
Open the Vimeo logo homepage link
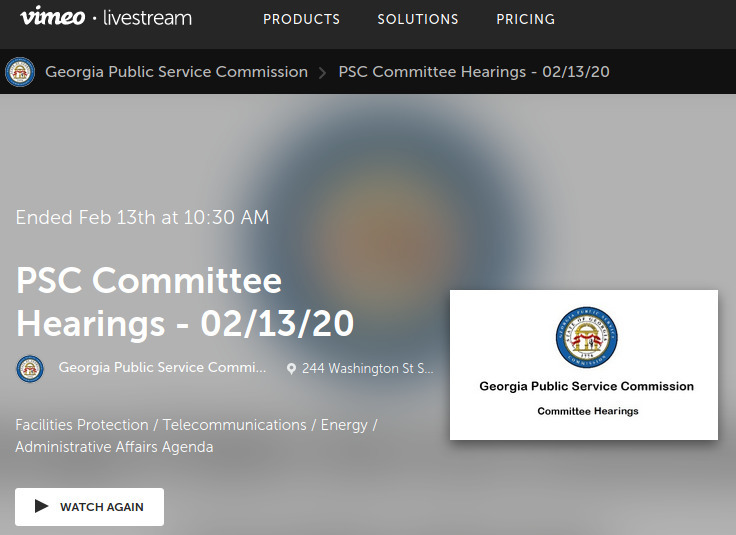pyautogui.click(x=52, y=17)
